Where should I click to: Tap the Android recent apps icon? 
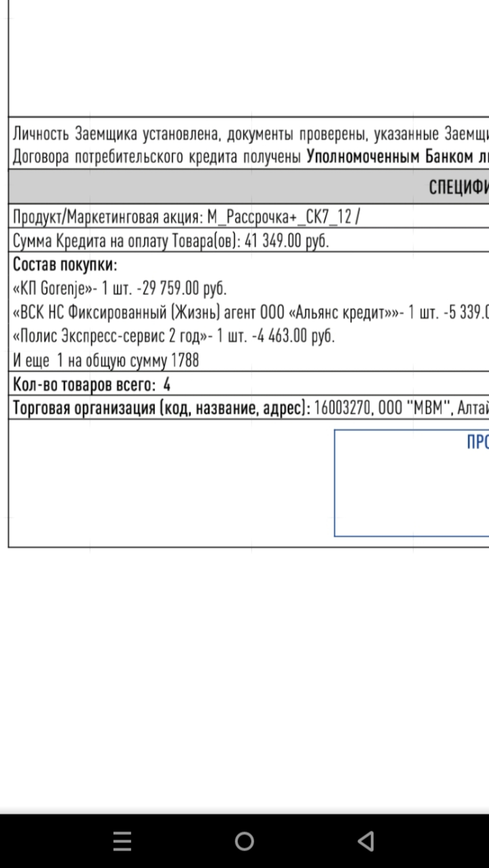coord(122,841)
